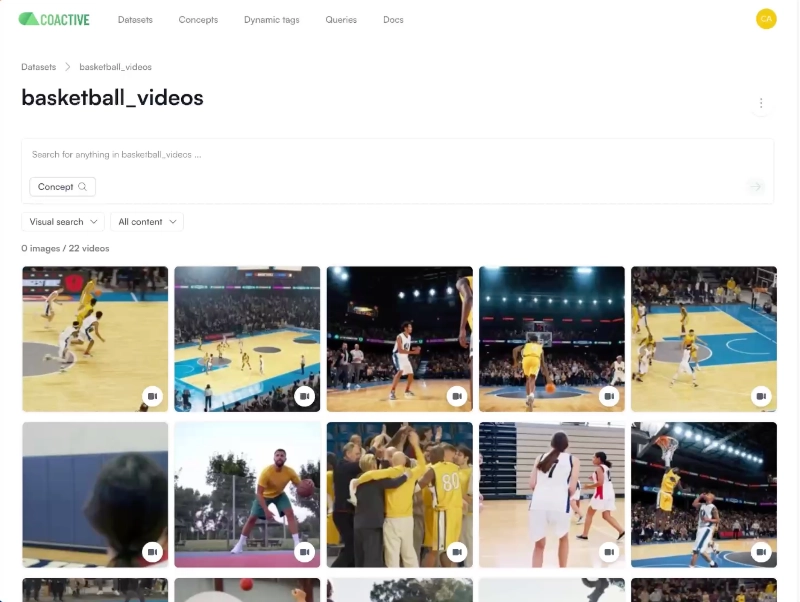Screen dimensions: 800x602
Task: Open the All content filter dropdown
Action: (147, 222)
